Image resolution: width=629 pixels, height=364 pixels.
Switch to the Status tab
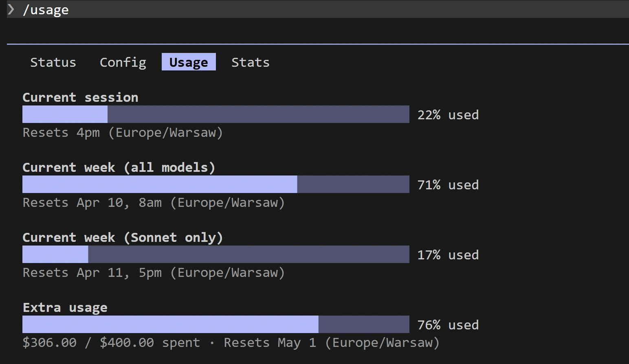tap(53, 62)
